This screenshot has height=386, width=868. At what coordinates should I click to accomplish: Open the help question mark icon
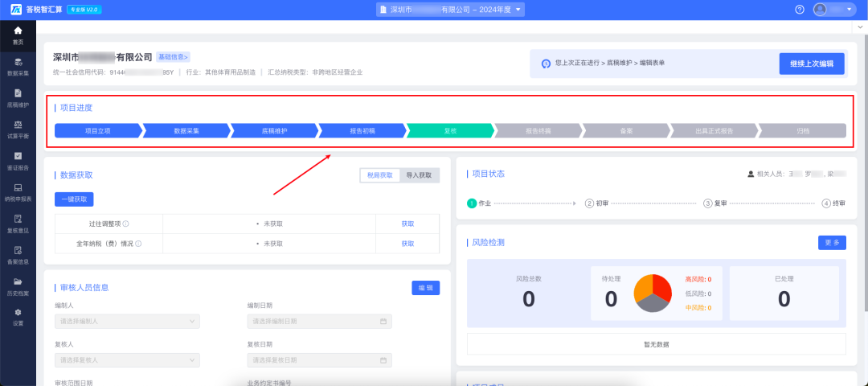(800, 10)
